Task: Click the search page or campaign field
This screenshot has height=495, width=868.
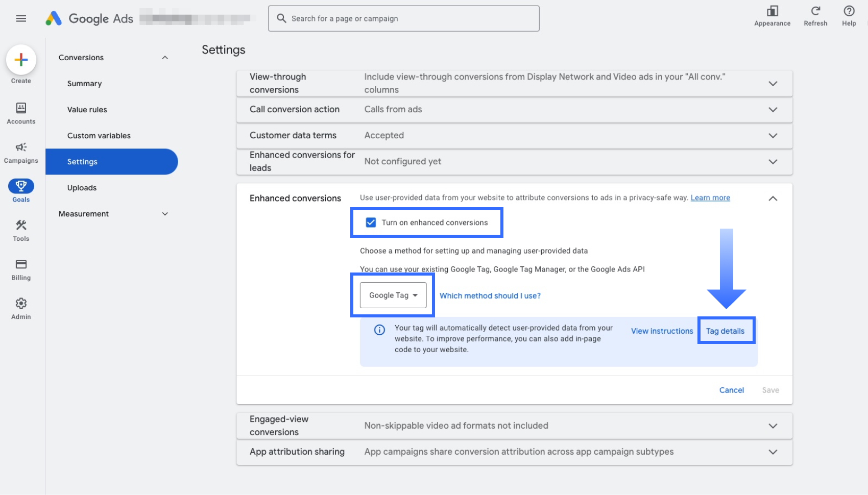Action: coord(403,19)
